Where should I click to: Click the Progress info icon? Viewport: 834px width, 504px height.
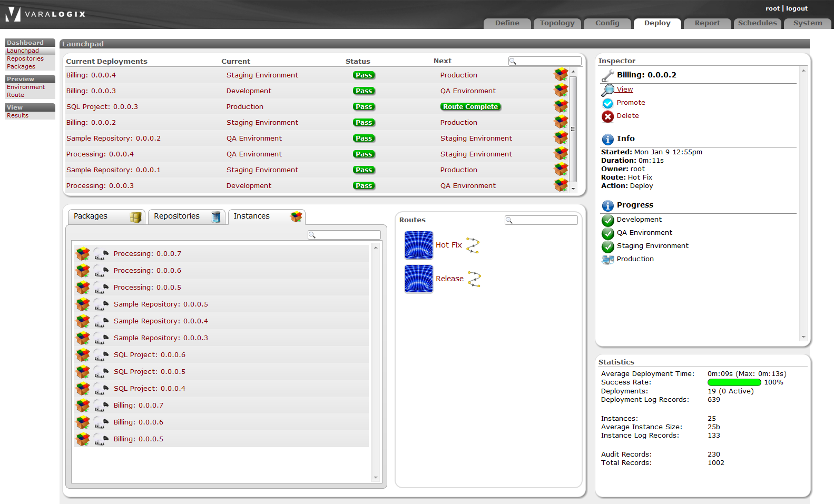tap(608, 205)
